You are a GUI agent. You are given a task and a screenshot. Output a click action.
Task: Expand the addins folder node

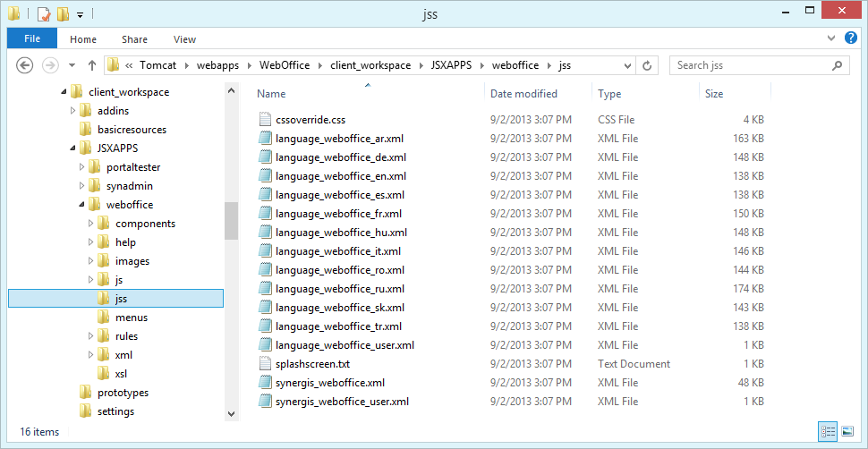click(73, 111)
